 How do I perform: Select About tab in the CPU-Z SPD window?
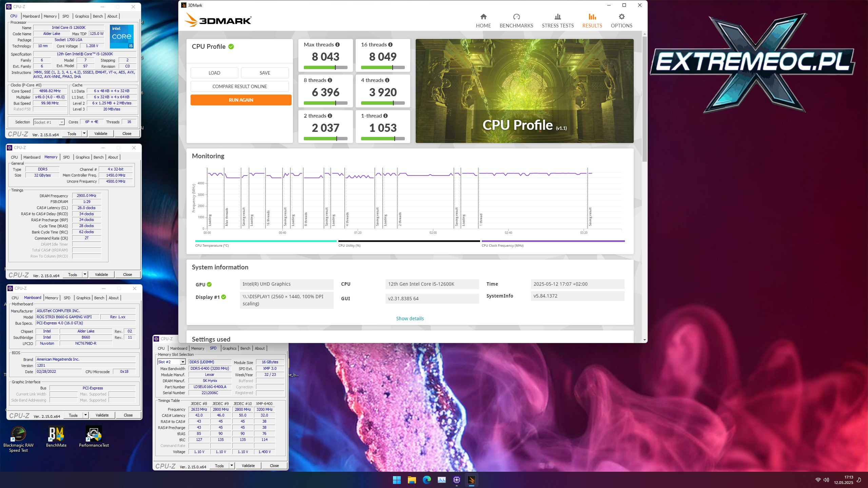click(260, 348)
